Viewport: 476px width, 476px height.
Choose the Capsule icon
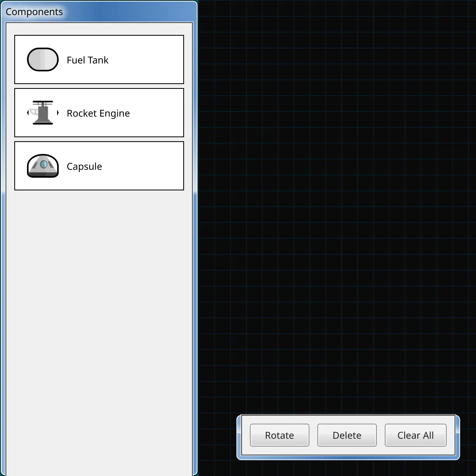point(43,166)
